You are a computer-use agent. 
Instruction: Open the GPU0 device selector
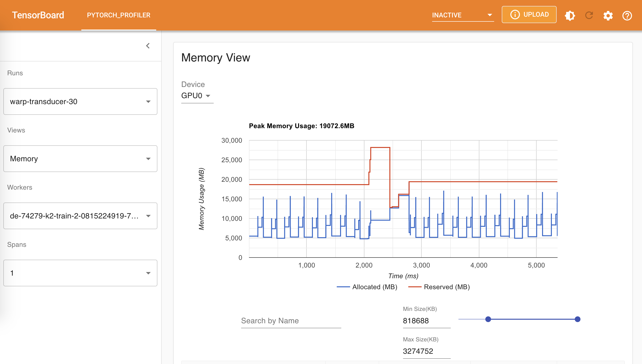tap(196, 96)
